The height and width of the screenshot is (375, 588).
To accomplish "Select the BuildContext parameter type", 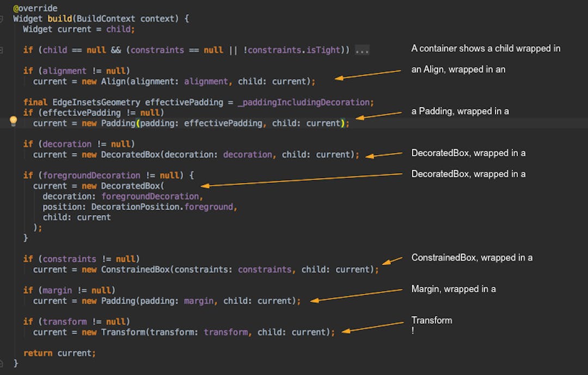I will pyautogui.click(x=107, y=18).
